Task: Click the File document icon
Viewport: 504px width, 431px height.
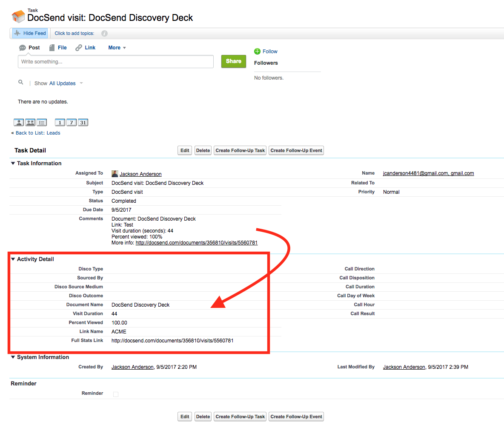Action: point(52,48)
